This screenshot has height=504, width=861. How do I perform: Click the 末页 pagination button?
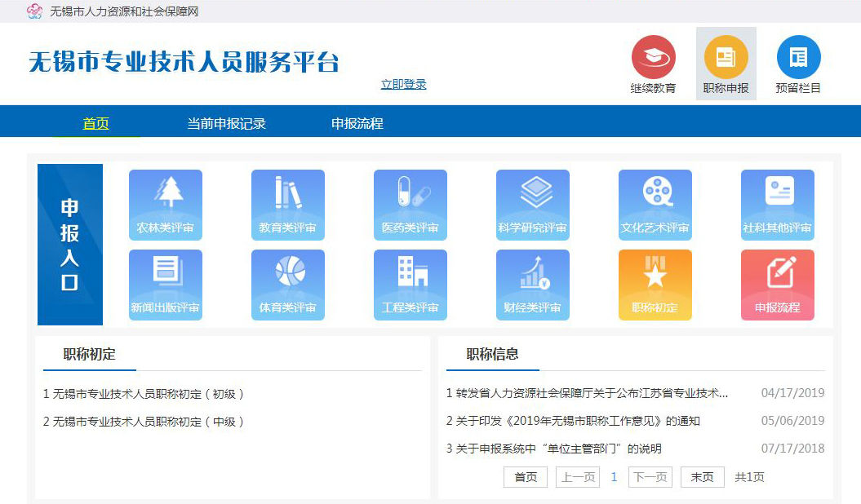(x=703, y=477)
